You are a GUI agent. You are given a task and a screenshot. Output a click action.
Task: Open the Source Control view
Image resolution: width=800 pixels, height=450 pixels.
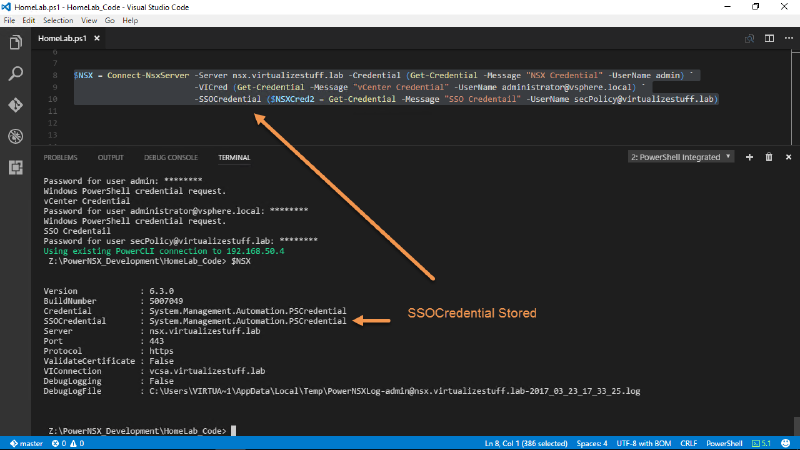click(x=15, y=105)
